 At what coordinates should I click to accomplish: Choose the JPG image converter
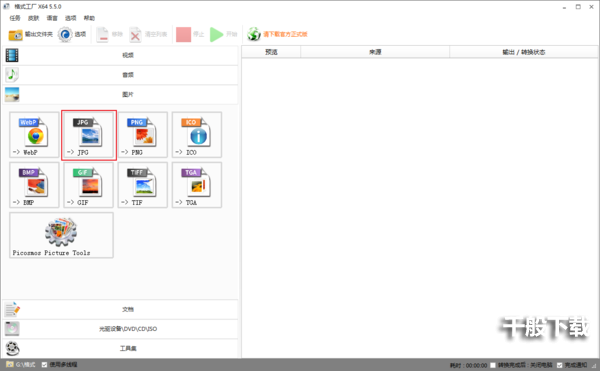tap(89, 135)
